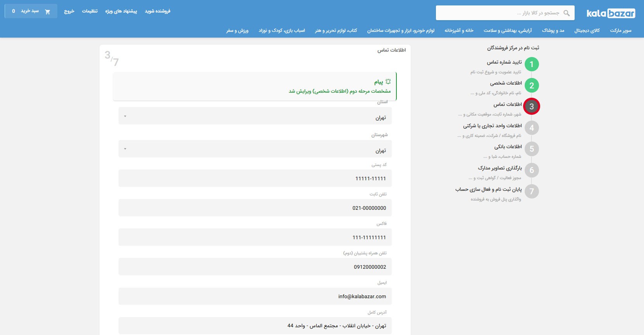Click the اطلاعات شخصی step label
The width and height of the screenshot is (644, 335).
click(506, 83)
